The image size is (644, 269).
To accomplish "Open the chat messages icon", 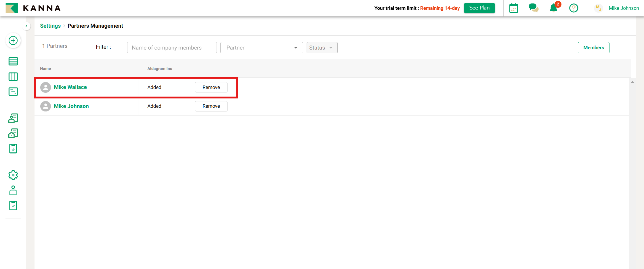I will coord(533,8).
